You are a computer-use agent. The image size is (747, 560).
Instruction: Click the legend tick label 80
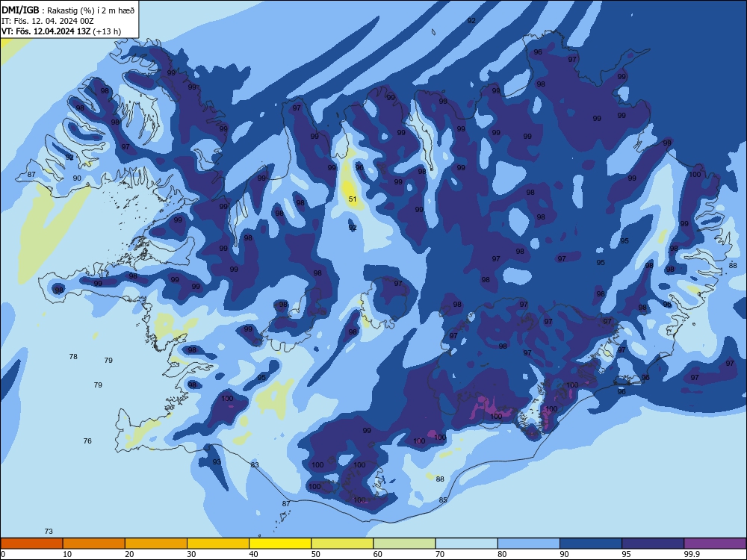tap(502, 554)
